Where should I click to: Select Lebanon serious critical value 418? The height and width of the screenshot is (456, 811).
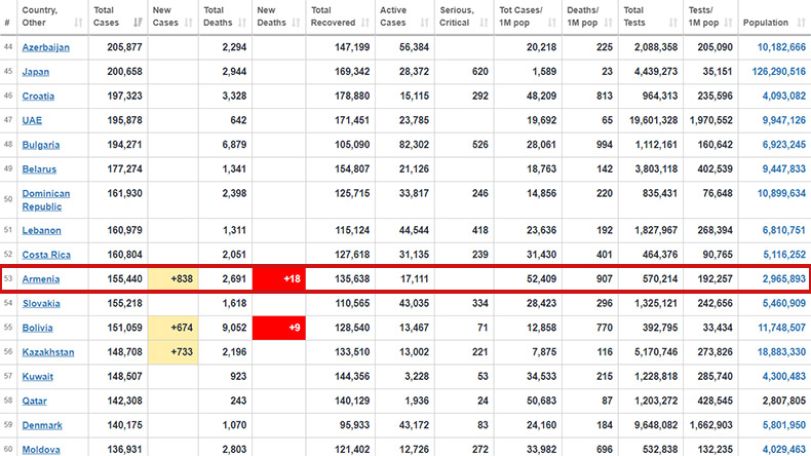point(480,230)
